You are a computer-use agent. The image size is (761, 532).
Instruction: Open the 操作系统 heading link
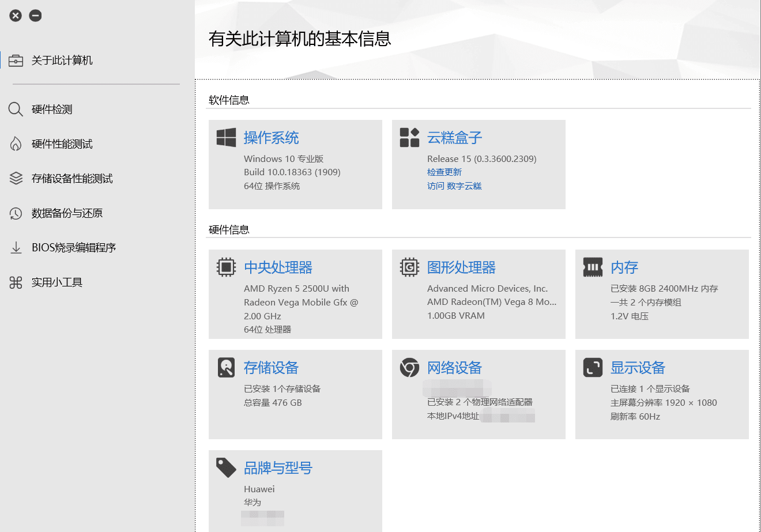click(271, 138)
